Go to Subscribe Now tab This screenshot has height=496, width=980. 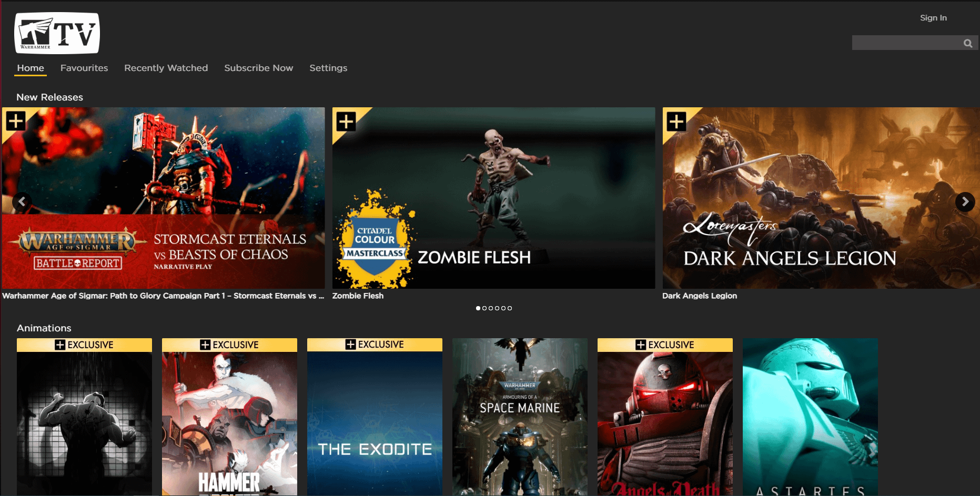tap(259, 68)
